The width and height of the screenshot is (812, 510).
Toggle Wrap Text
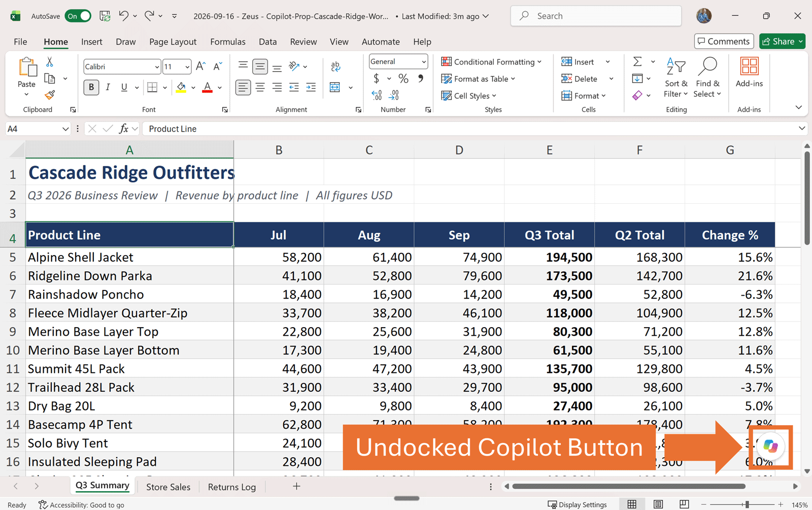(335, 67)
